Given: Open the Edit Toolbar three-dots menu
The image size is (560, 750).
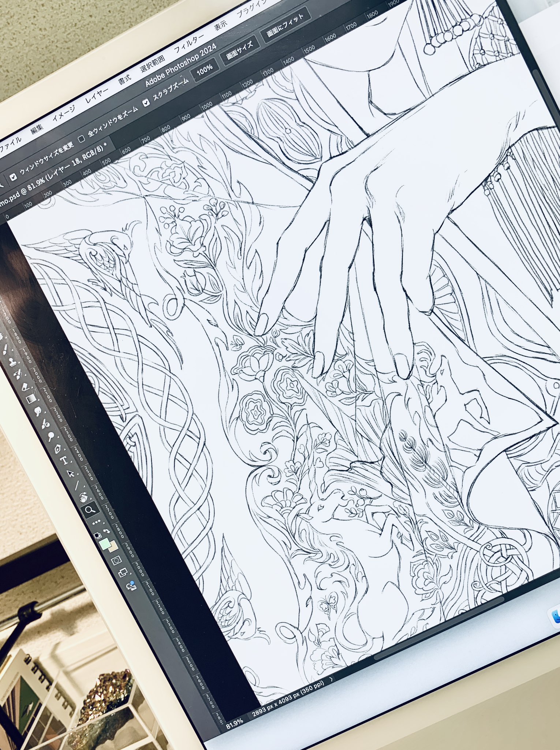Looking at the screenshot, I should coord(96,522).
